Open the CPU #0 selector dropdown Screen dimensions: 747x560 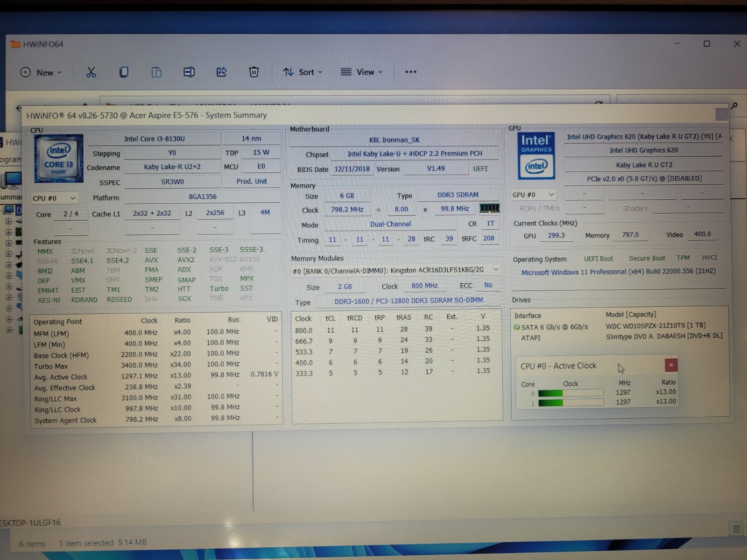[55, 198]
